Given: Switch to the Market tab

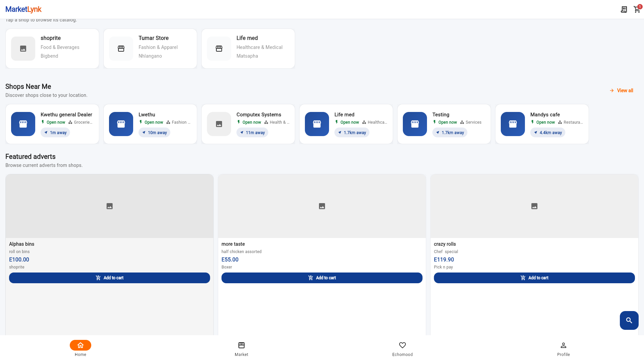Looking at the screenshot, I should (241, 349).
